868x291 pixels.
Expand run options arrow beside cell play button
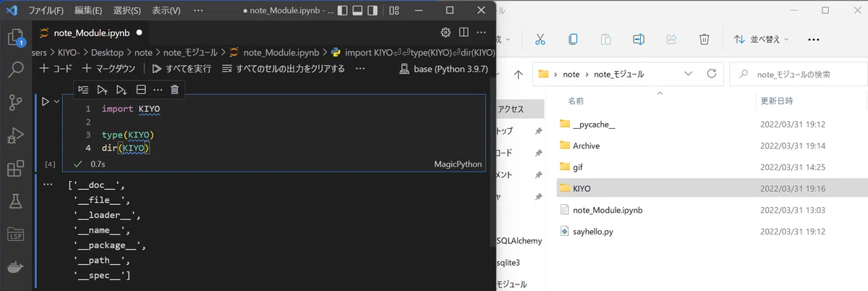click(56, 102)
